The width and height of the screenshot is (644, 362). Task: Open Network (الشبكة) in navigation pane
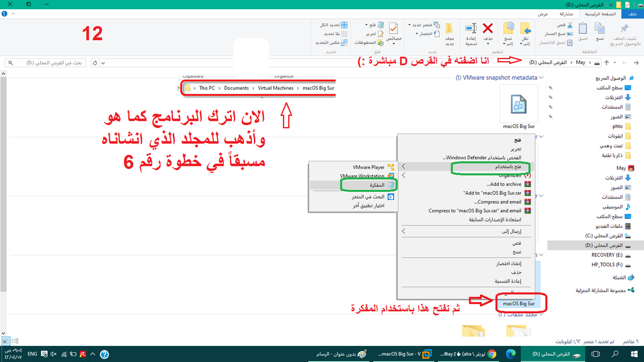pos(623,278)
